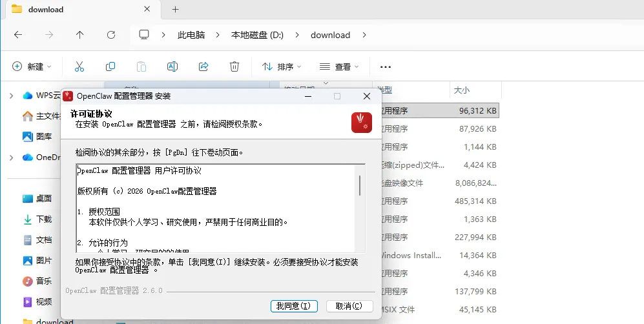
Task: Click the 取消(C) button in installer
Action: pos(349,306)
